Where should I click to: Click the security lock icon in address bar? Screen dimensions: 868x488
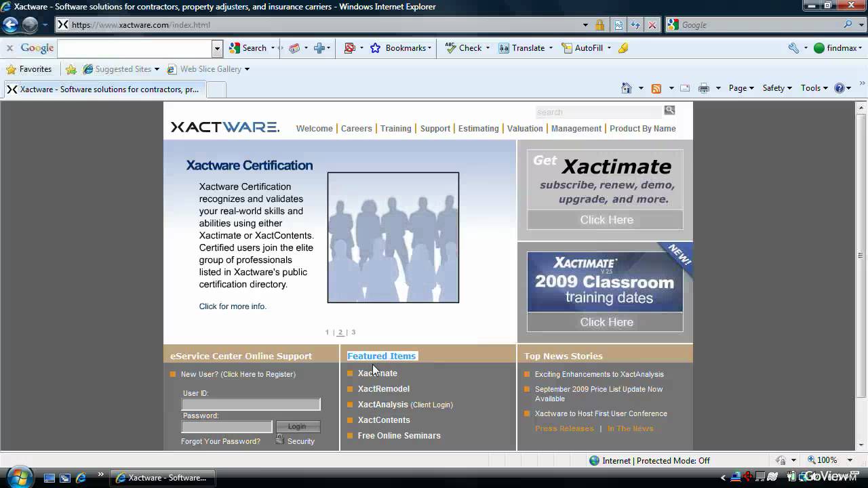pyautogui.click(x=599, y=25)
